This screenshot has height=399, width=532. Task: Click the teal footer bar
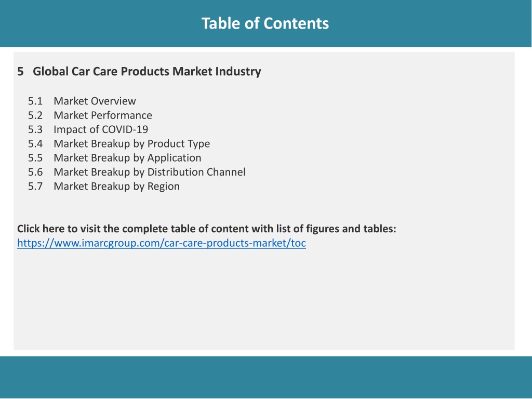266,377
